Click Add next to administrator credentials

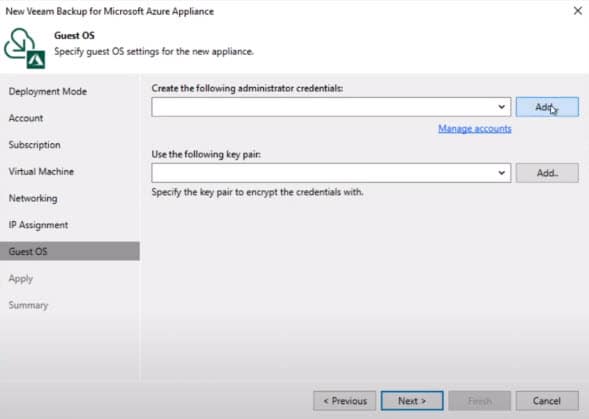pos(547,107)
